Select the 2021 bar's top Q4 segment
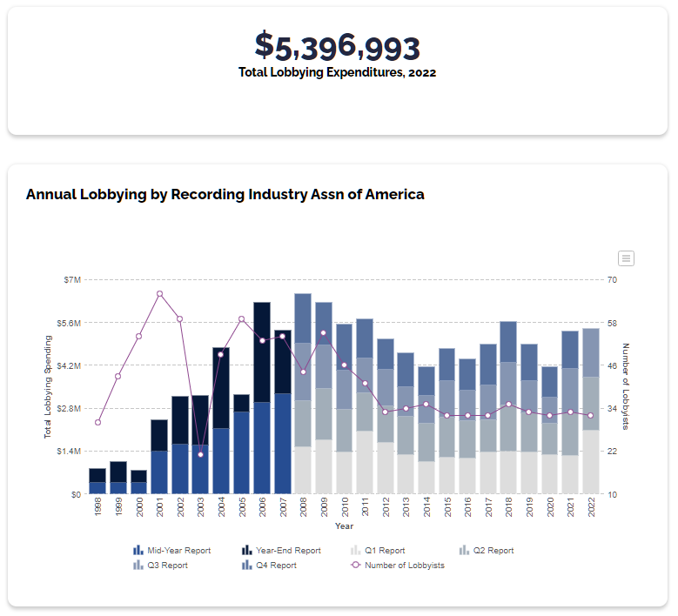 570,350
